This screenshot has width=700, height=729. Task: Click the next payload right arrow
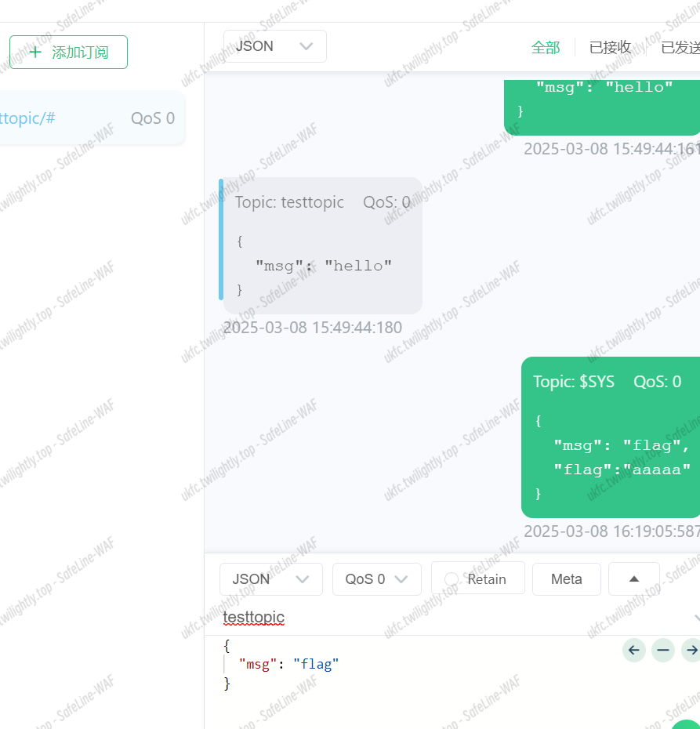(x=691, y=650)
